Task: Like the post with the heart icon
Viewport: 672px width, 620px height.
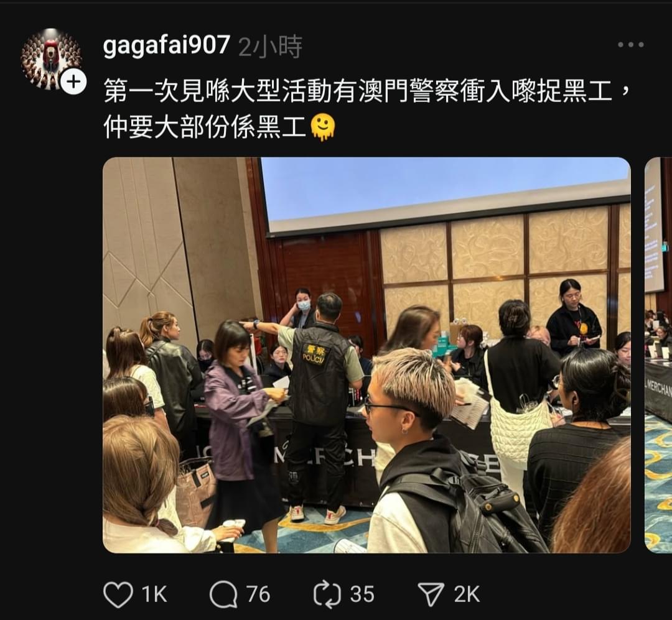Action: [x=118, y=595]
